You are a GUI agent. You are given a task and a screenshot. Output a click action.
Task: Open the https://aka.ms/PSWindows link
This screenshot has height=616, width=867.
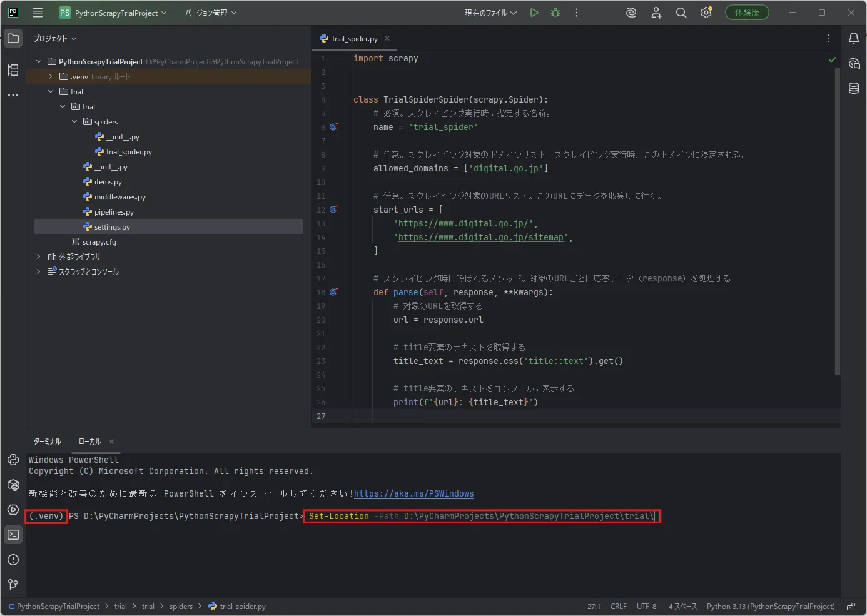(x=413, y=493)
